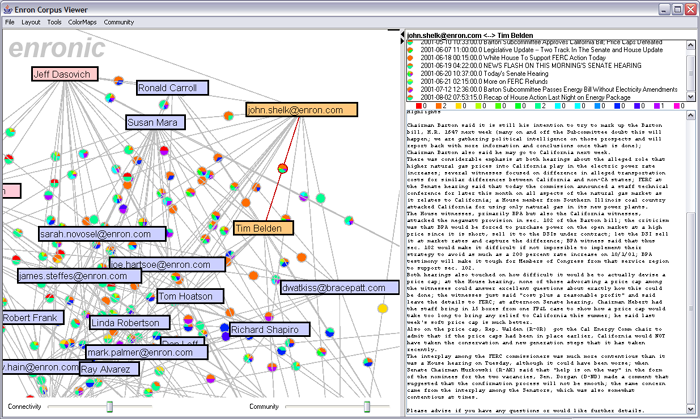Click the node just left of john.shelk label
The height and width of the screenshot is (419, 700).
tap(228, 116)
